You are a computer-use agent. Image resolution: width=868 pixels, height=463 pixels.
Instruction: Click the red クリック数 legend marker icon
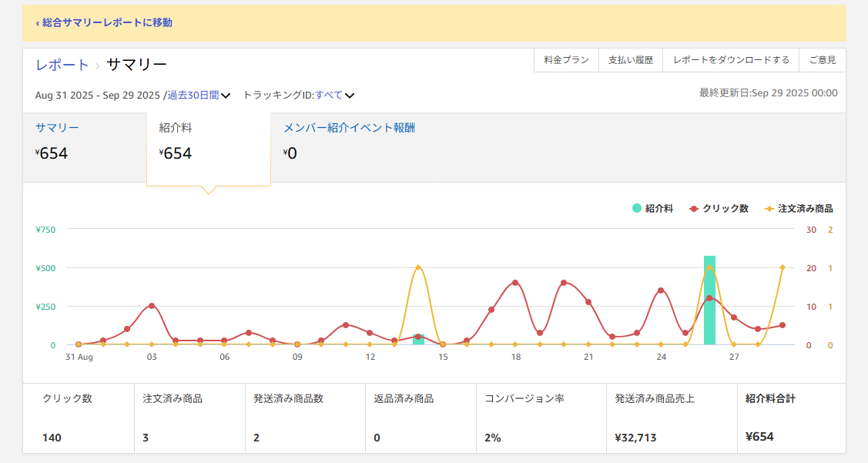(x=694, y=209)
